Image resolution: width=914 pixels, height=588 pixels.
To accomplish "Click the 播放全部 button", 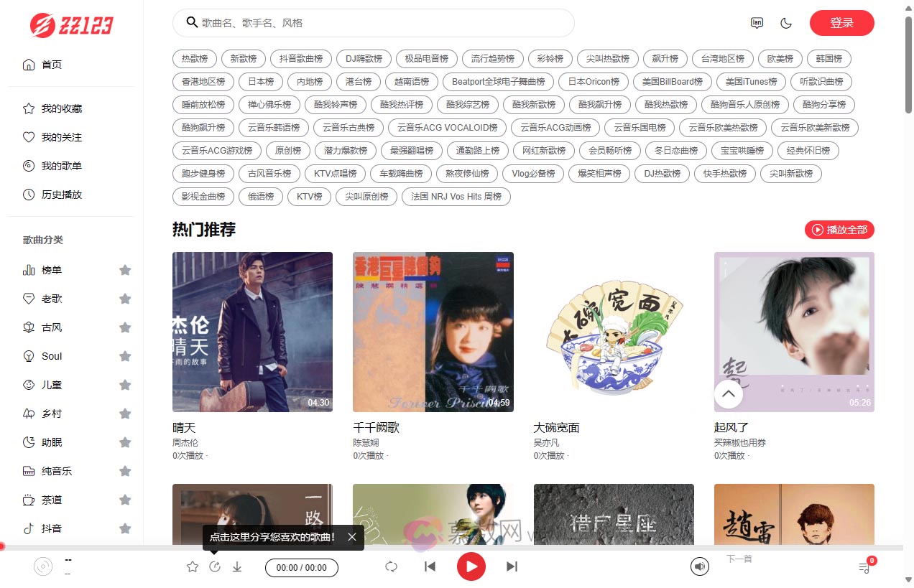I will point(839,230).
